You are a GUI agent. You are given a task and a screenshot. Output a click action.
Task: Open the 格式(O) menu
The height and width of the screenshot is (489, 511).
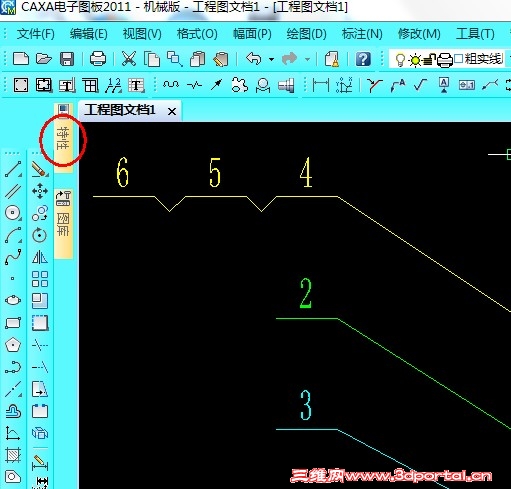(x=197, y=34)
